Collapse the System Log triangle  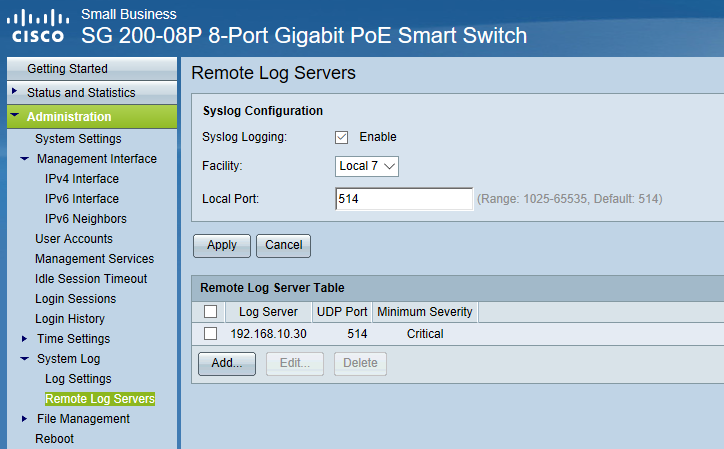pos(24,359)
